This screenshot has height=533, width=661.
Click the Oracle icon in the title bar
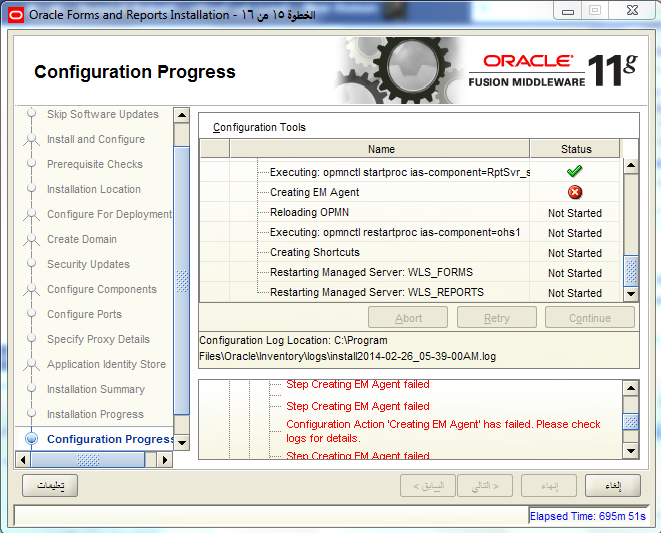pyautogui.click(x=13, y=14)
